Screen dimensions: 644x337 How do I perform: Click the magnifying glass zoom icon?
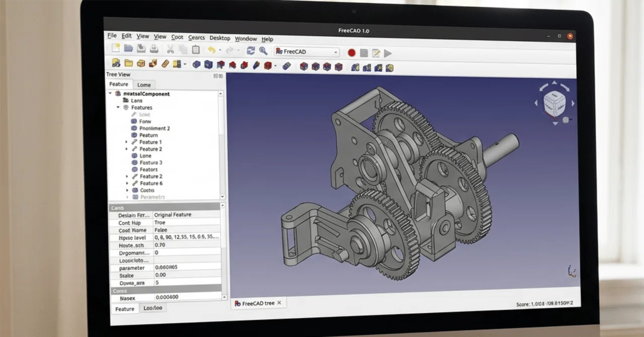(263, 51)
